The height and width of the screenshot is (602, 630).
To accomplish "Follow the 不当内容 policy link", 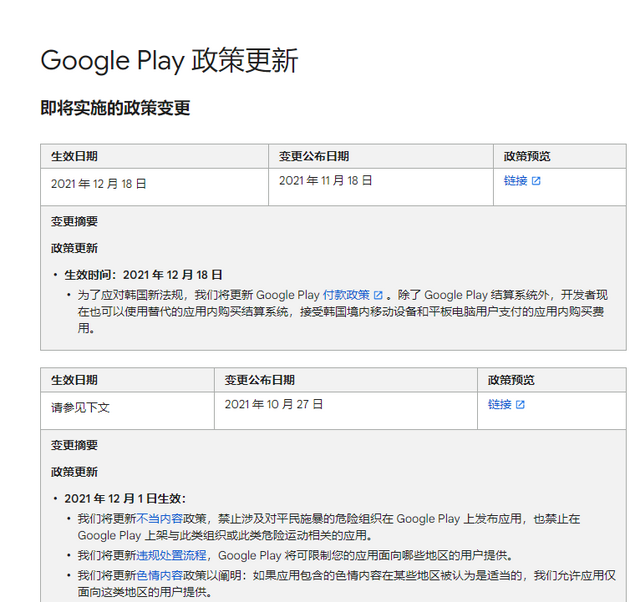I will pyautogui.click(x=159, y=519).
